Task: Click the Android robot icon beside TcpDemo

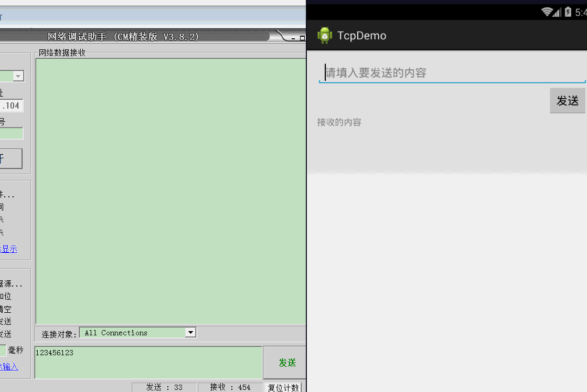Action: [325, 36]
